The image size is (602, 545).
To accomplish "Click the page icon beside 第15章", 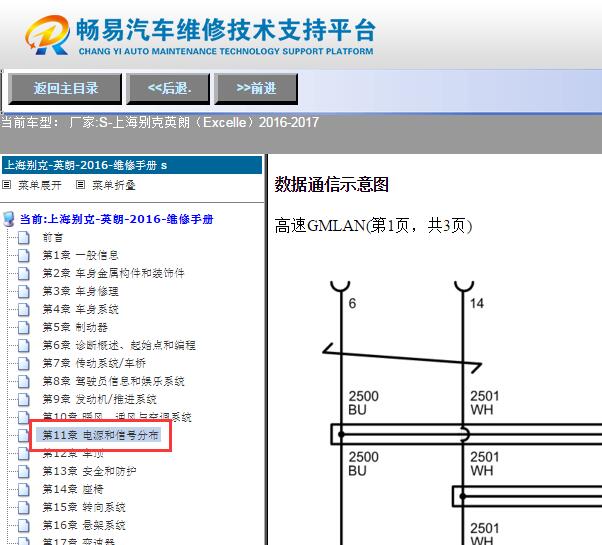I will click(x=23, y=507).
